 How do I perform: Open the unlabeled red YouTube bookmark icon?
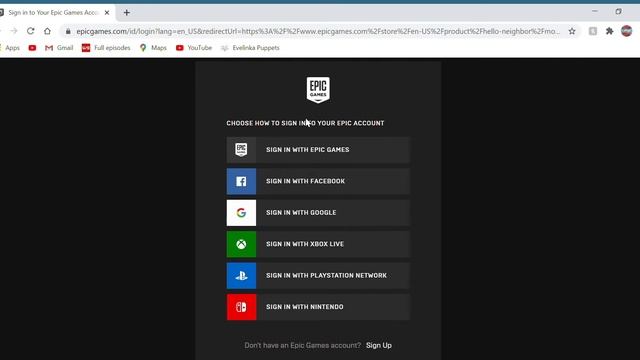tap(32, 48)
